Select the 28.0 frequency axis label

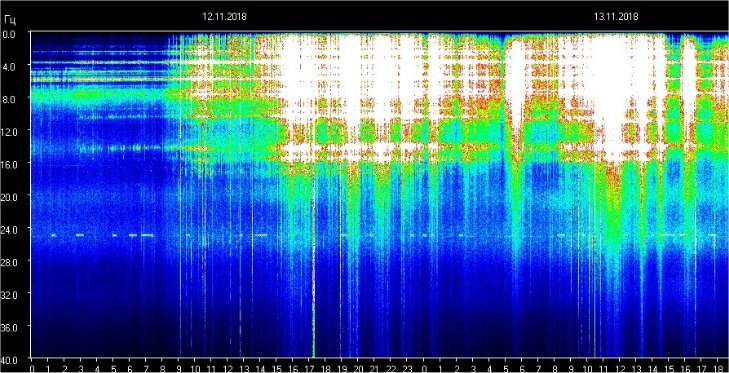pos(9,262)
